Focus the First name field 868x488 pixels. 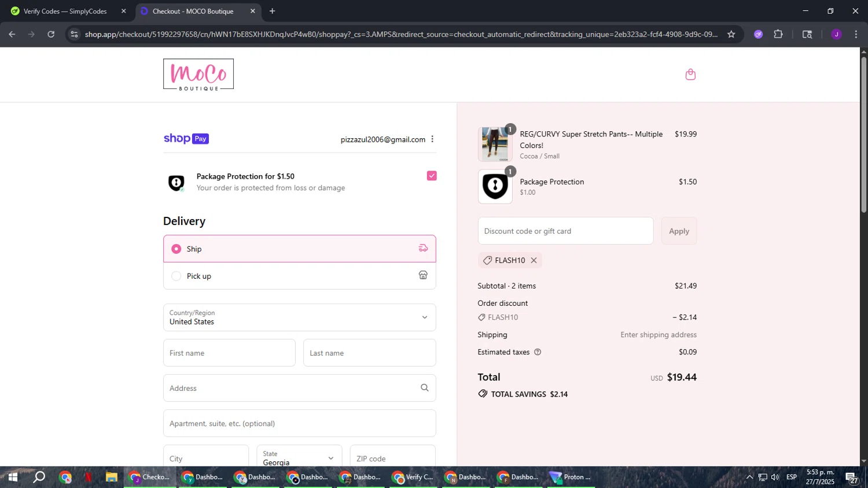[229, 353]
